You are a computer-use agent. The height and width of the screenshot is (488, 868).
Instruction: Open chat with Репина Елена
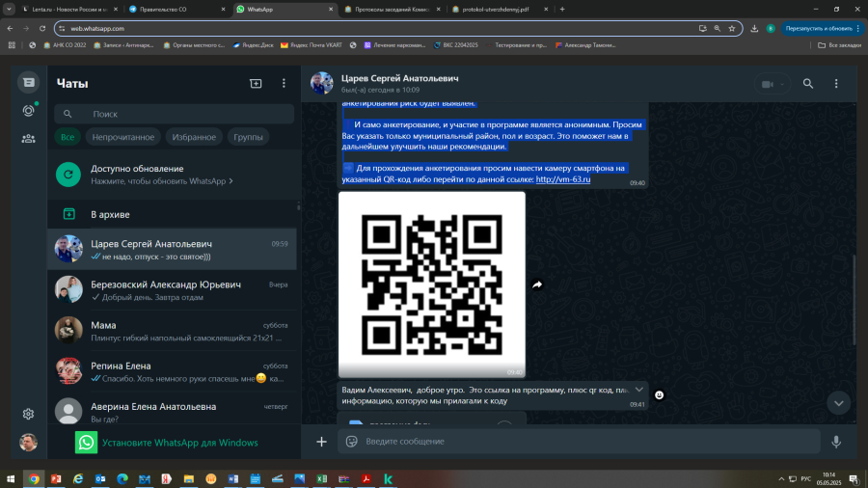coord(173,371)
